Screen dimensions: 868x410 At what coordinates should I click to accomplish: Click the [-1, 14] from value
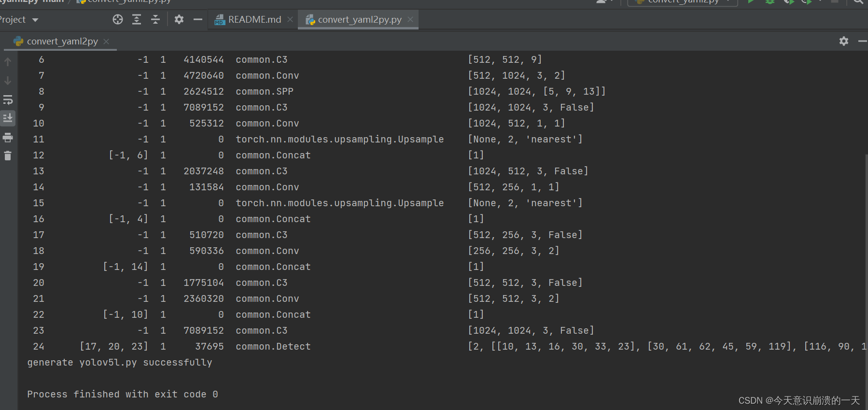[126, 267]
